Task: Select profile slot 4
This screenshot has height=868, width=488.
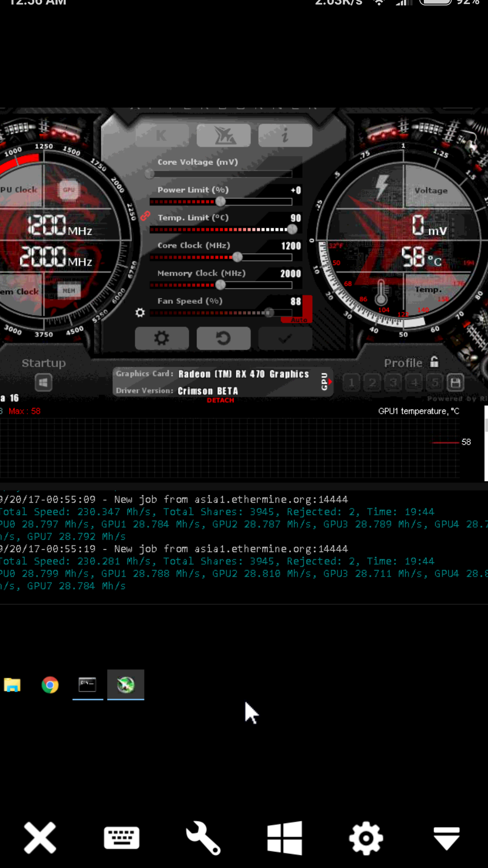Action: coord(414,383)
